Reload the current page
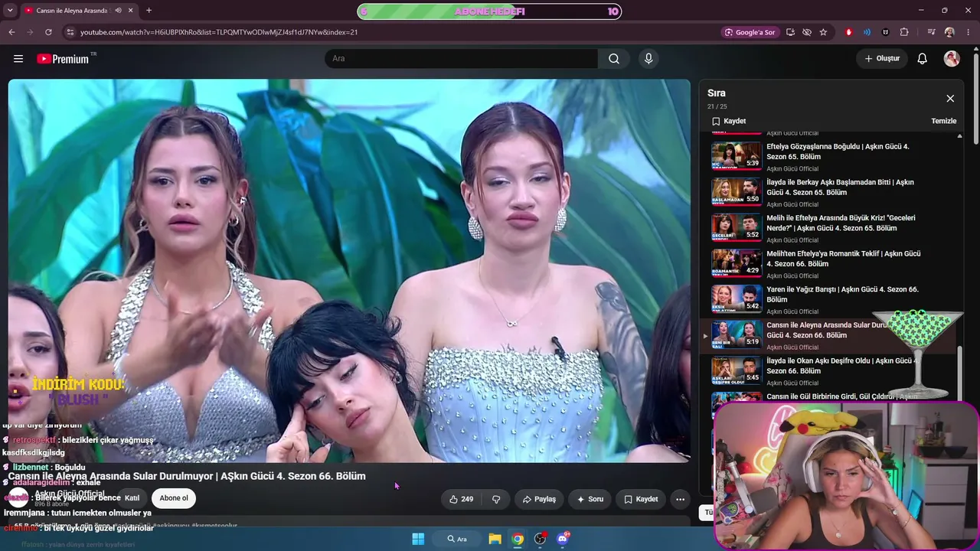 click(x=48, y=32)
